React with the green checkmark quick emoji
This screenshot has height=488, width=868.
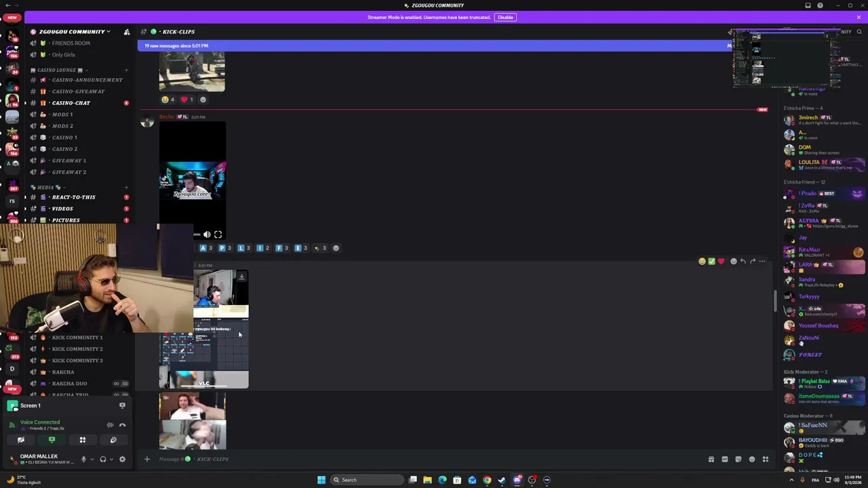711,261
